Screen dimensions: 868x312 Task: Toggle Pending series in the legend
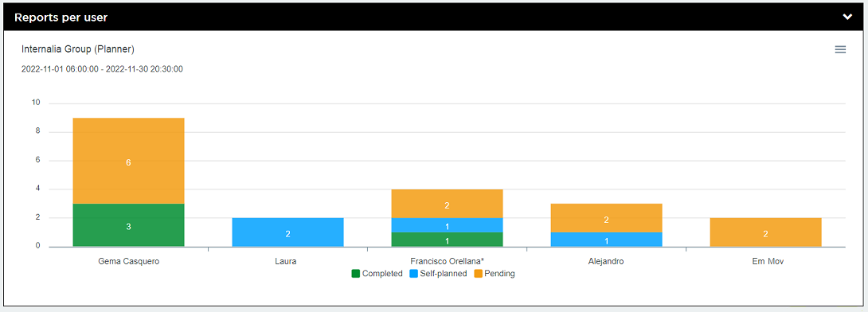(495, 273)
